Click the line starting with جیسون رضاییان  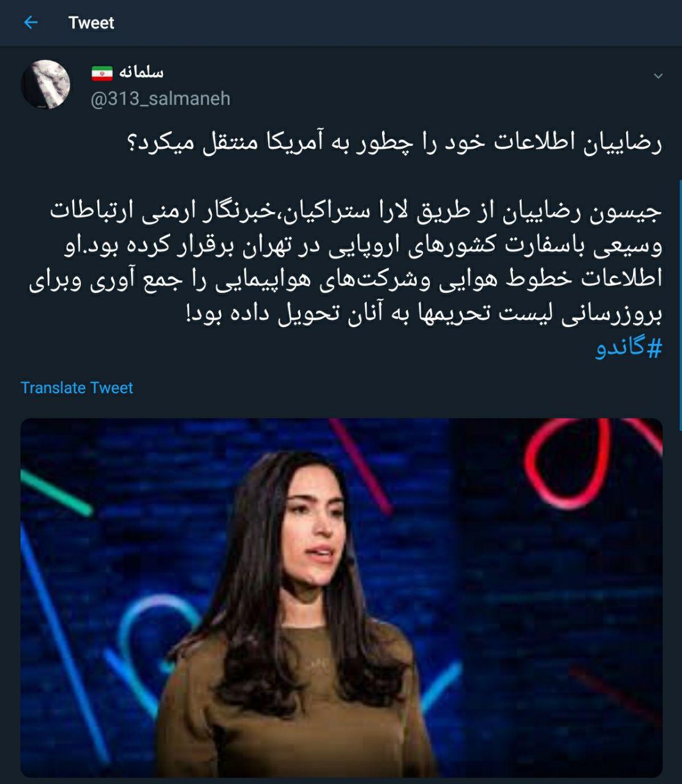point(356,212)
